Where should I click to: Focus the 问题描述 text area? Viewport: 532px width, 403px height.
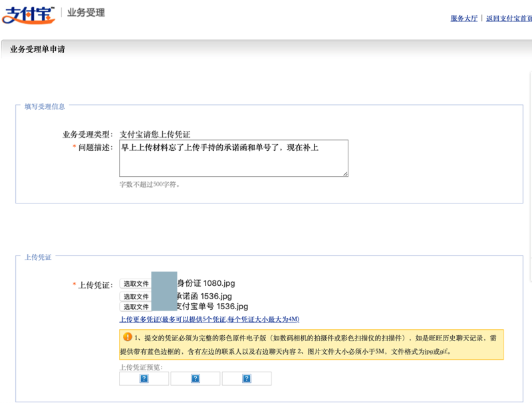pos(233,158)
